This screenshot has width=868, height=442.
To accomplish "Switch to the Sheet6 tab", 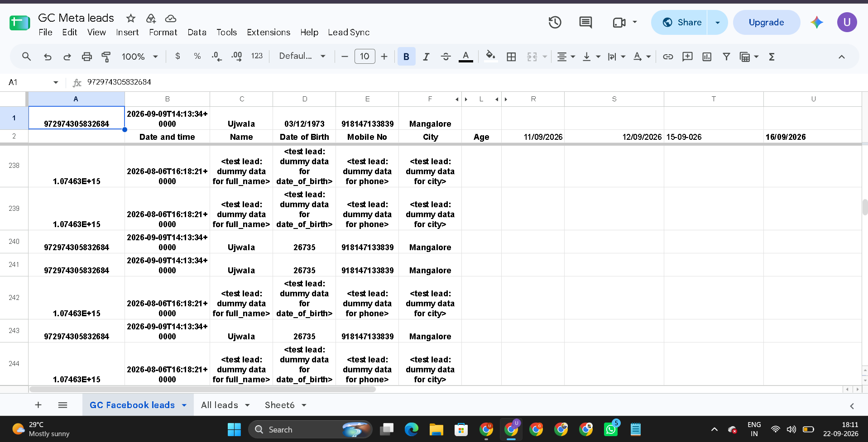I will (280, 405).
